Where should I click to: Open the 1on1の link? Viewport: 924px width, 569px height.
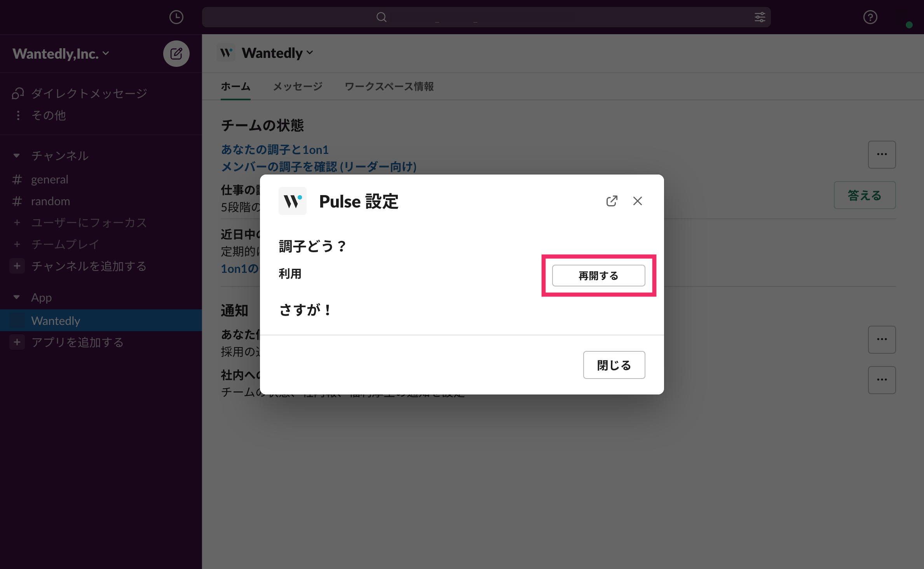(239, 269)
